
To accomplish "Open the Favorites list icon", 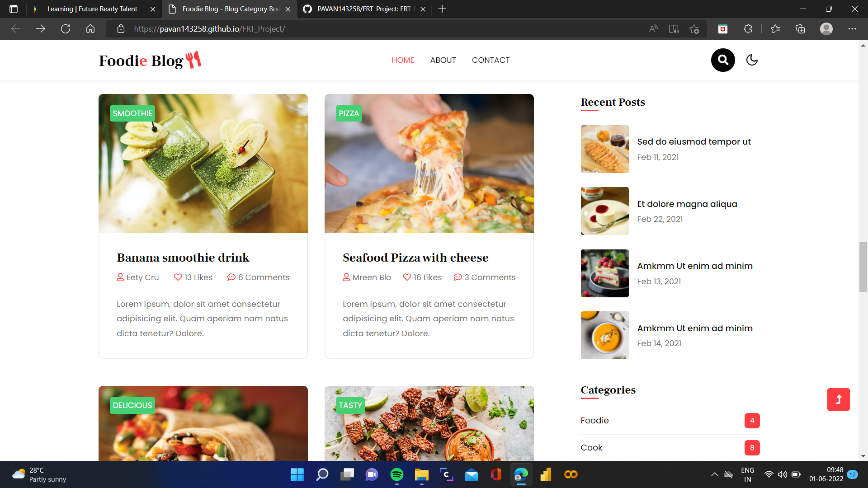I will (x=775, y=29).
